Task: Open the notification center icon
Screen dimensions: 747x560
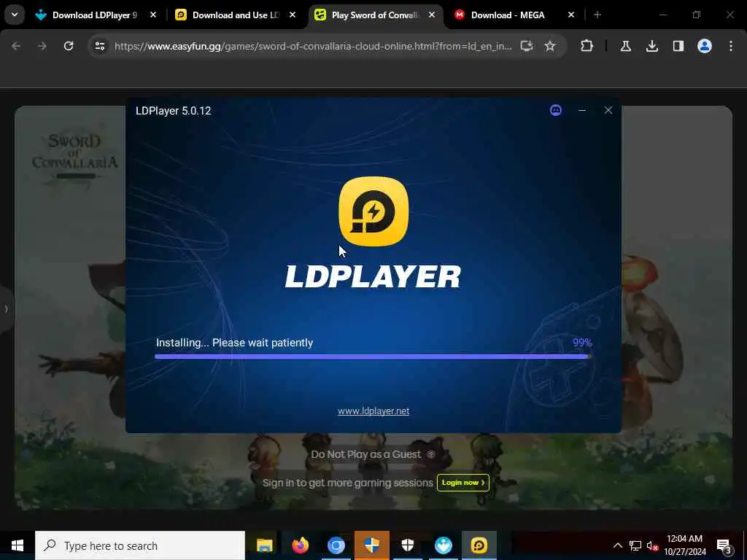Action: point(724,545)
